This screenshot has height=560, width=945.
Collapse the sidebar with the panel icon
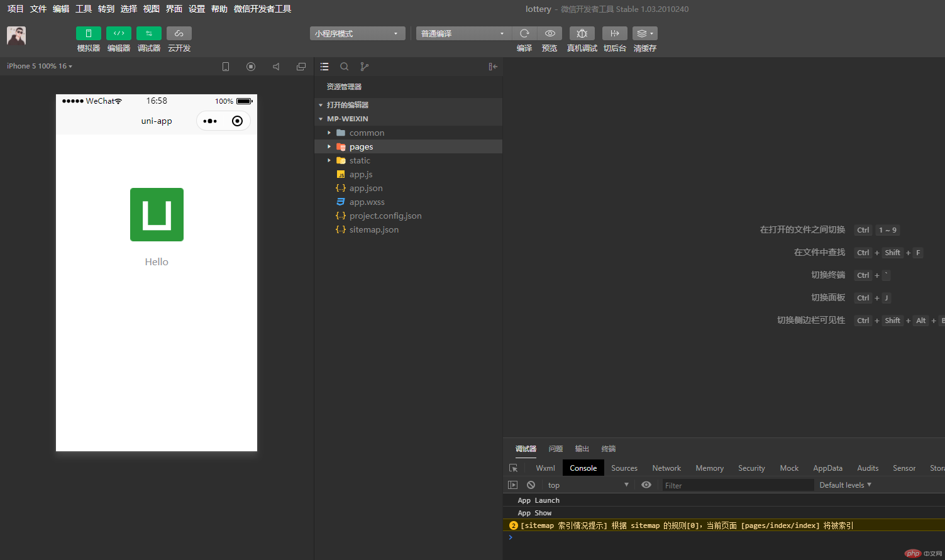(x=493, y=67)
